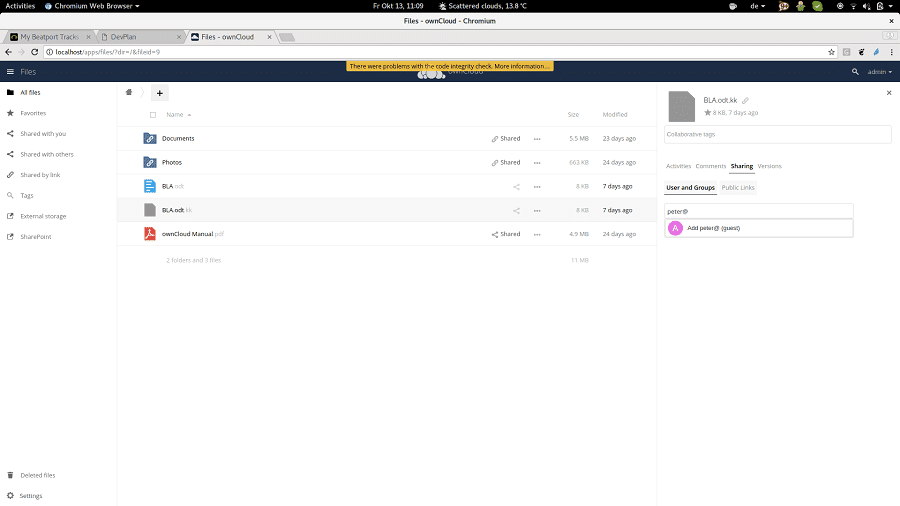Viewport: 900px width, 506px height.
Task: Open the Documents folder icon
Action: coord(150,138)
